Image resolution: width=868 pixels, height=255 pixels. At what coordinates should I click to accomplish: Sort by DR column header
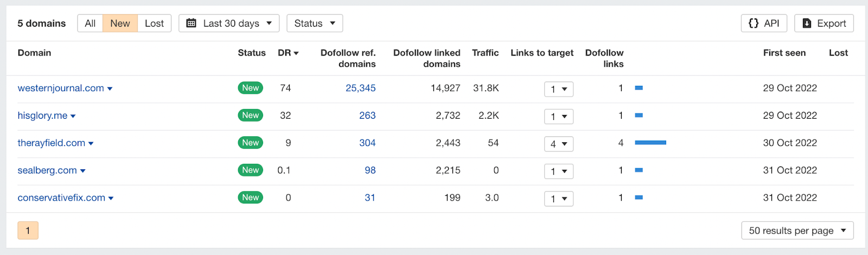tap(288, 53)
